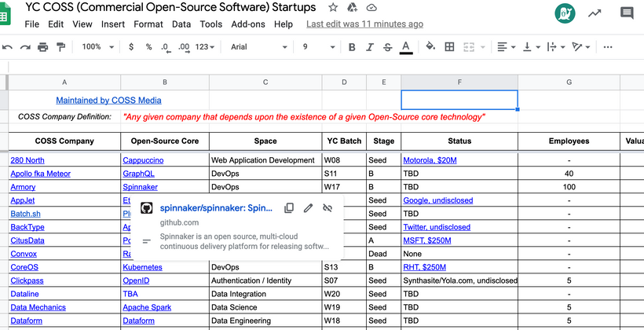Open the 'Last edit was 11 minutes ago' link
Screen dimensions: 644x330
364,24
